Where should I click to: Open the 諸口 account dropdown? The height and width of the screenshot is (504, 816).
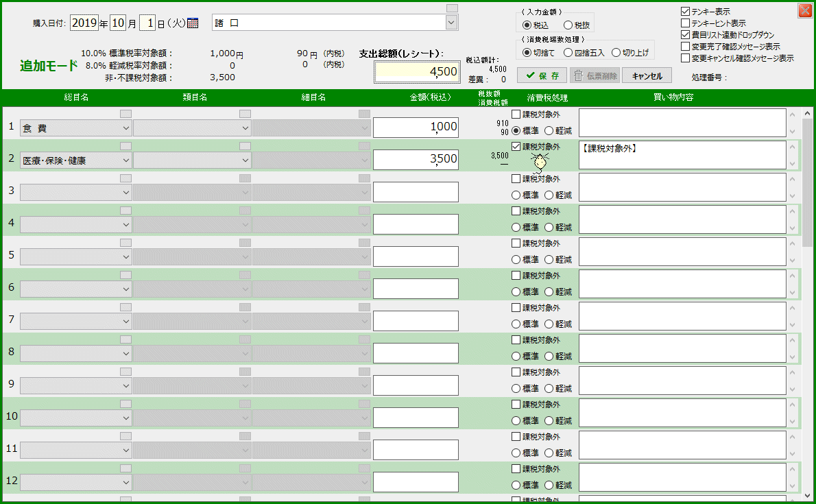click(451, 23)
